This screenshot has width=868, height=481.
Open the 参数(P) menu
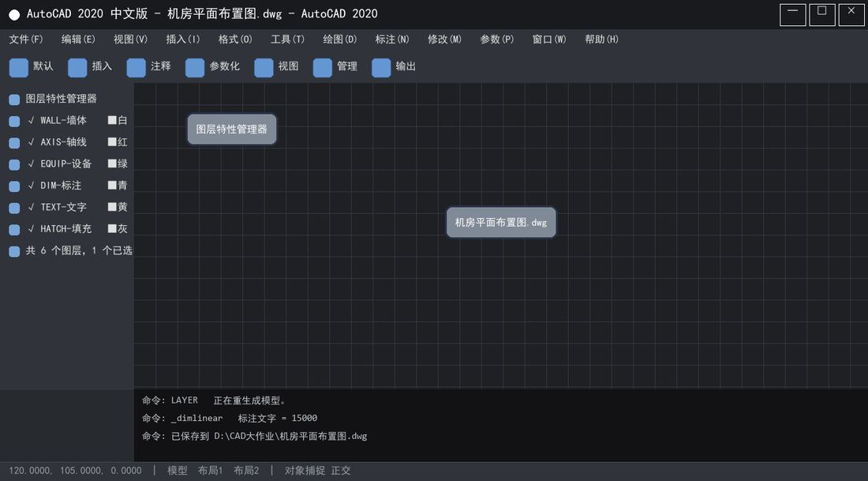(x=496, y=39)
